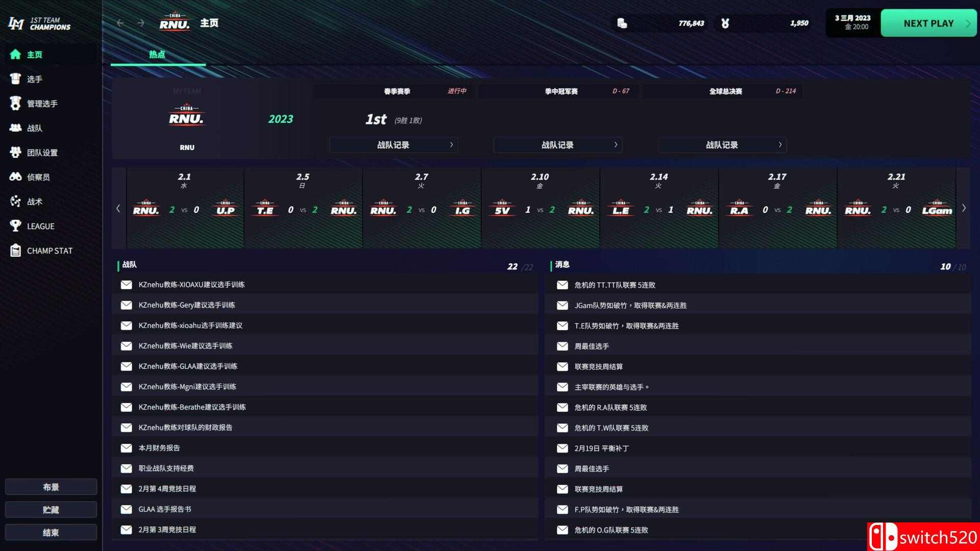This screenshot has height=551, width=980.
Task: Select the 侦察员 scout binoculars icon
Action: point(15,177)
